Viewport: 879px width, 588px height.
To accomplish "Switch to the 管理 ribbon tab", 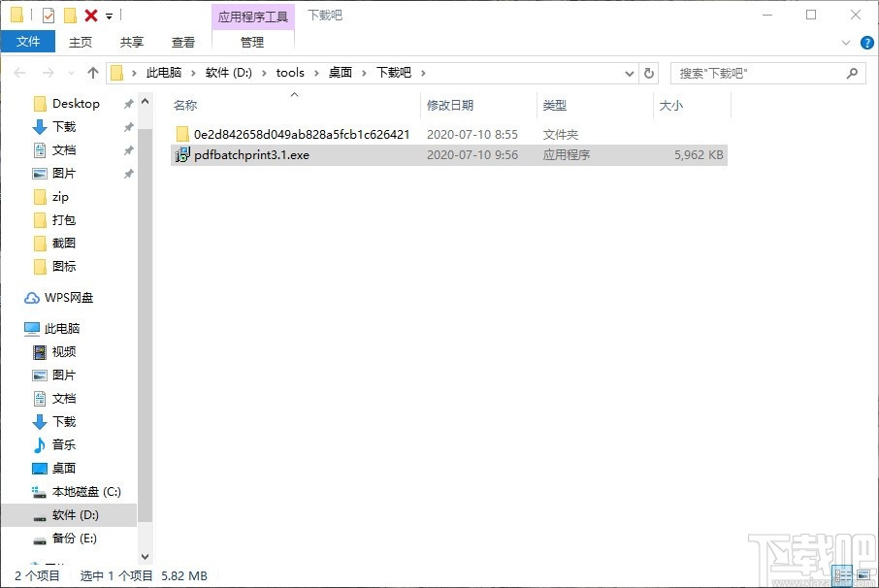I will (251, 42).
